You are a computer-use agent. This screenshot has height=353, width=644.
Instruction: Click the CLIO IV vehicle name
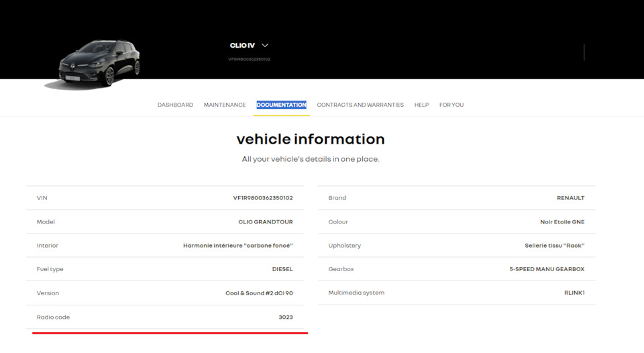coord(242,45)
